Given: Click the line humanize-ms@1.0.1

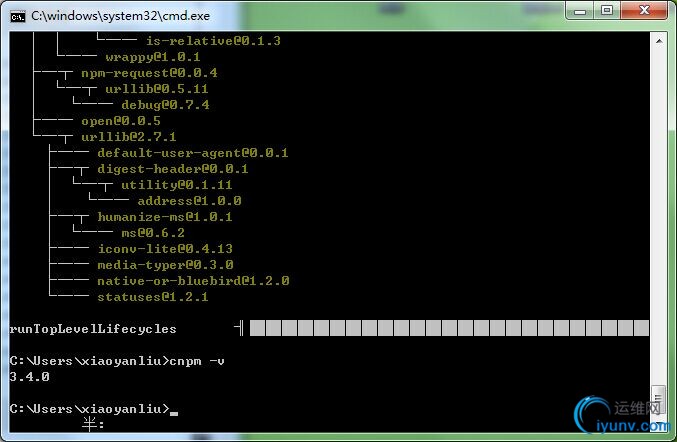Looking at the screenshot, I should pyautogui.click(x=165, y=217).
